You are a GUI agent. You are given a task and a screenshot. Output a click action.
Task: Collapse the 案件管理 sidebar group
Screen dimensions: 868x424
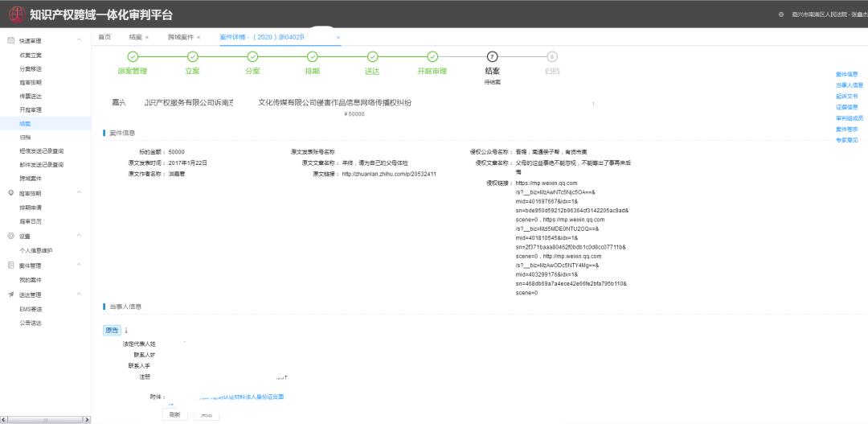tap(79, 266)
